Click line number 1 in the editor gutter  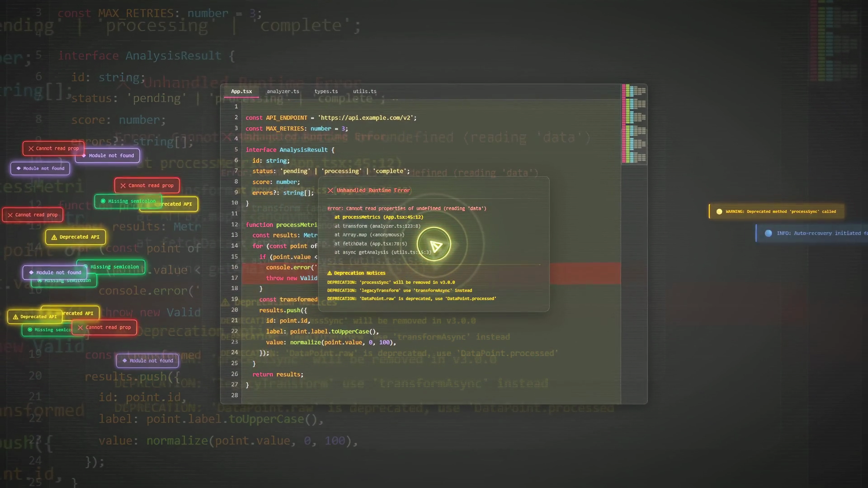click(236, 107)
